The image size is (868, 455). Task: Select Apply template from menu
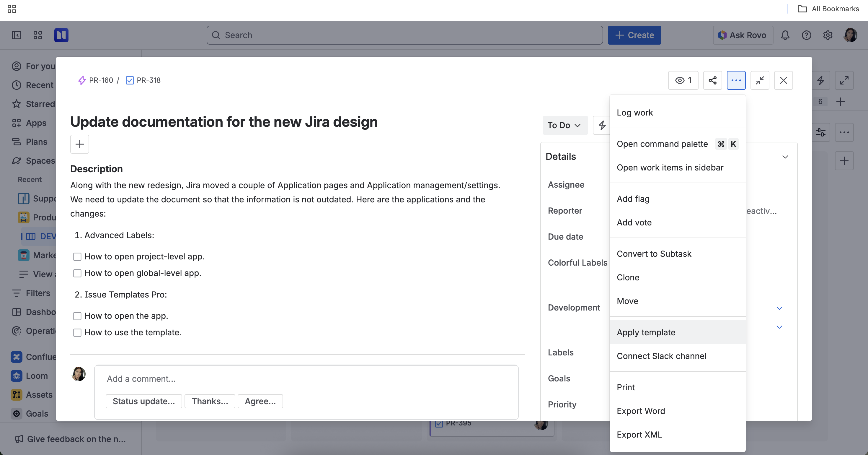coord(646,332)
